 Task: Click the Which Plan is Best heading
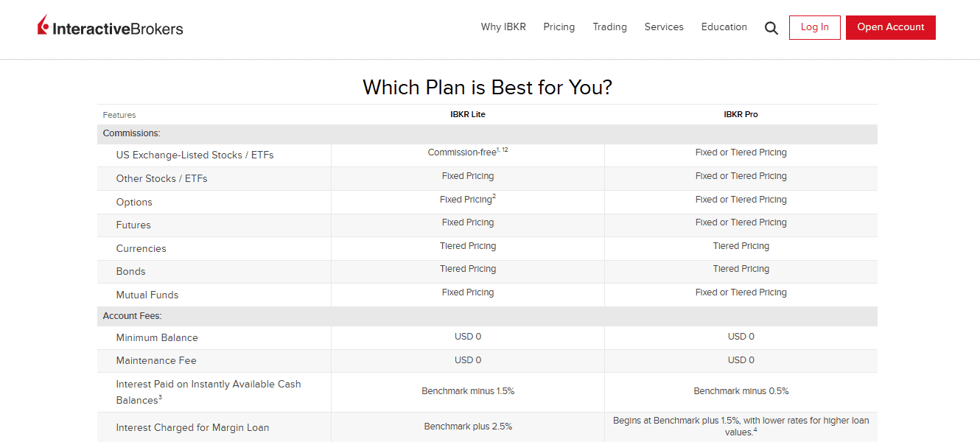[487, 87]
